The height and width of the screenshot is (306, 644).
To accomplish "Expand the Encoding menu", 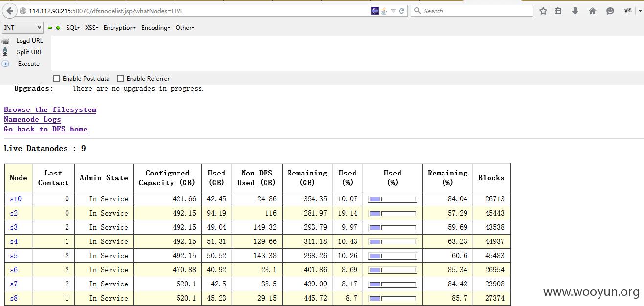I will point(155,28).
